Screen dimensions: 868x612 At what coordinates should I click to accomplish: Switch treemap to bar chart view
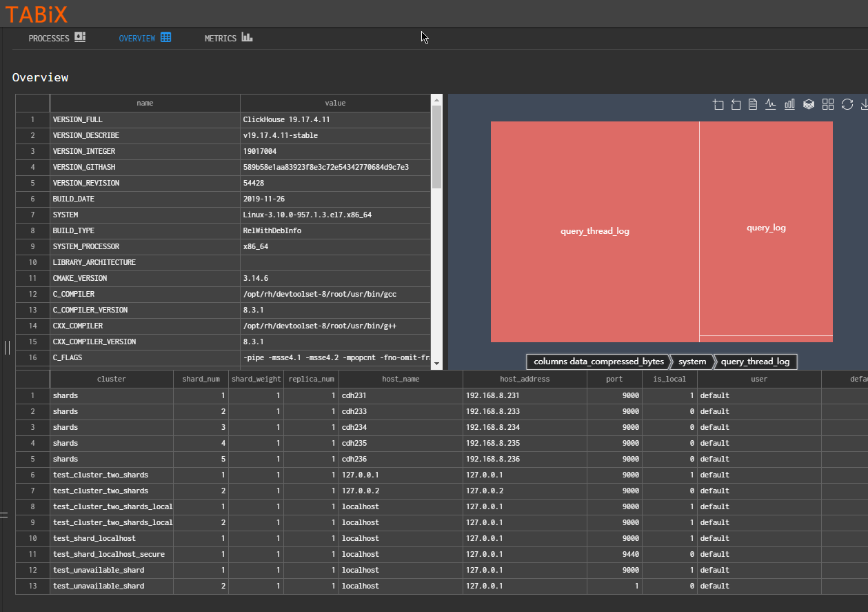pyautogui.click(x=789, y=104)
